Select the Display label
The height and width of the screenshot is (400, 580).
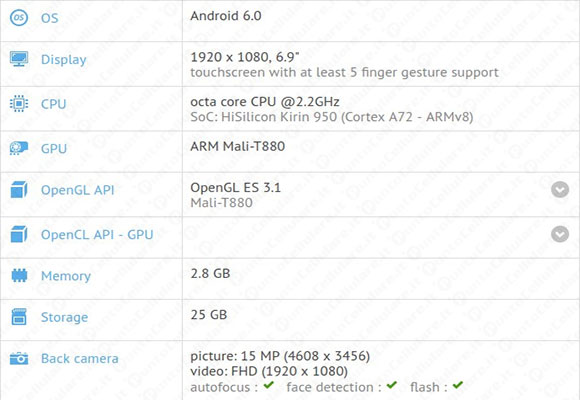point(64,60)
